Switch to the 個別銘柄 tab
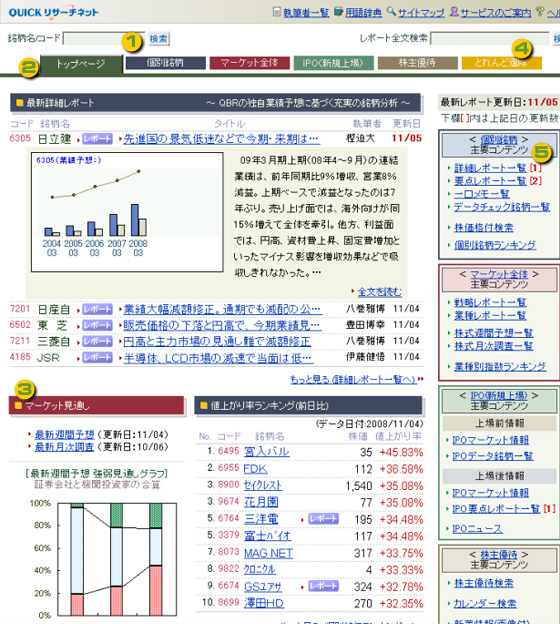Image resolution: width=560 pixels, height=624 pixels. point(166,63)
